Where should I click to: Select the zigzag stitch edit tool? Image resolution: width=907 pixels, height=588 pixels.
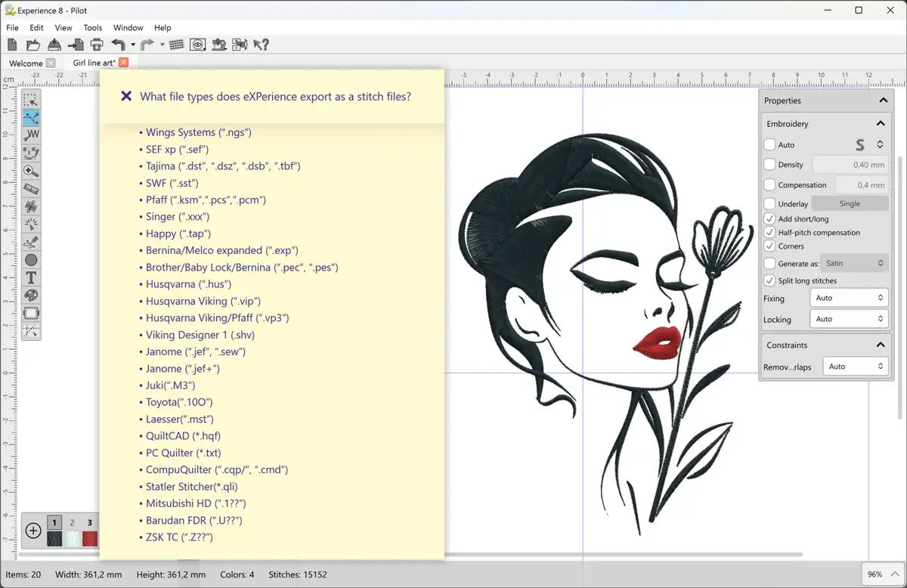(x=31, y=136)
